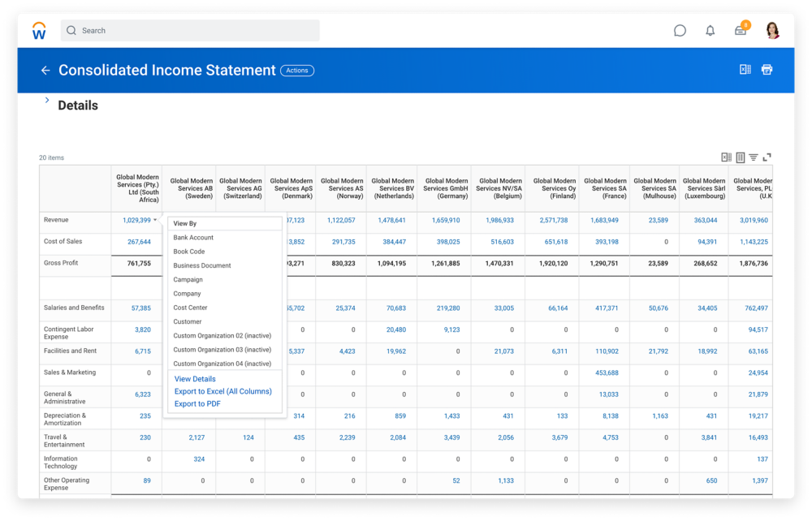Open the table column chooser icon

(740, 157)
